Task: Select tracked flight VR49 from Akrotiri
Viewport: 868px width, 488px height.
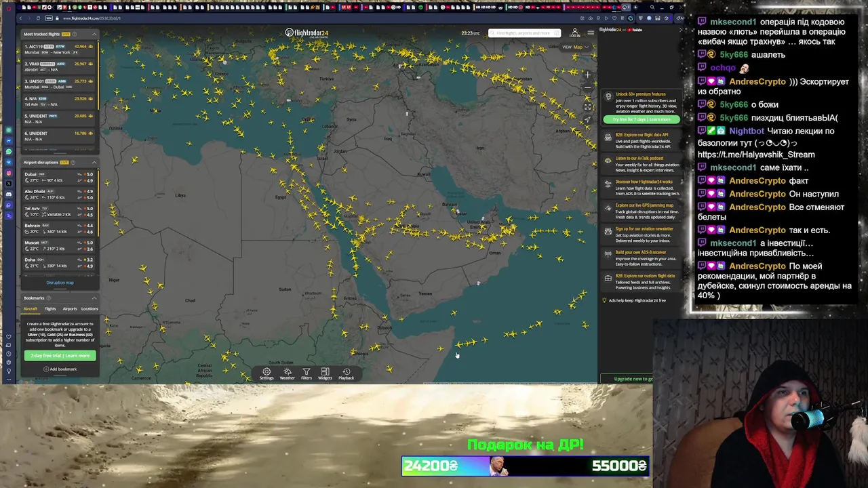Action: tap(60, 66)
